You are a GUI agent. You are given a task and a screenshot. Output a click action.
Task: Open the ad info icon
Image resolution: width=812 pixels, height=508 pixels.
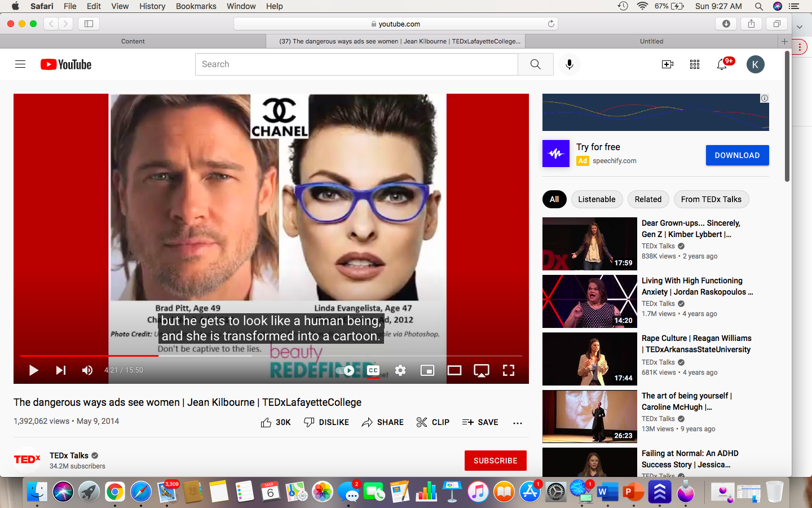765,98
